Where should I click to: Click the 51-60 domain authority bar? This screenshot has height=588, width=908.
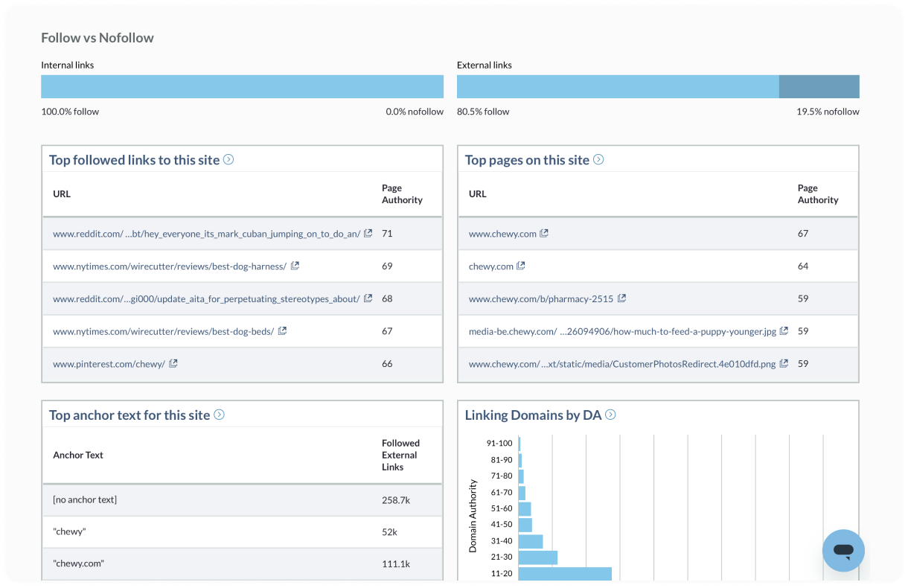(525, 508)
